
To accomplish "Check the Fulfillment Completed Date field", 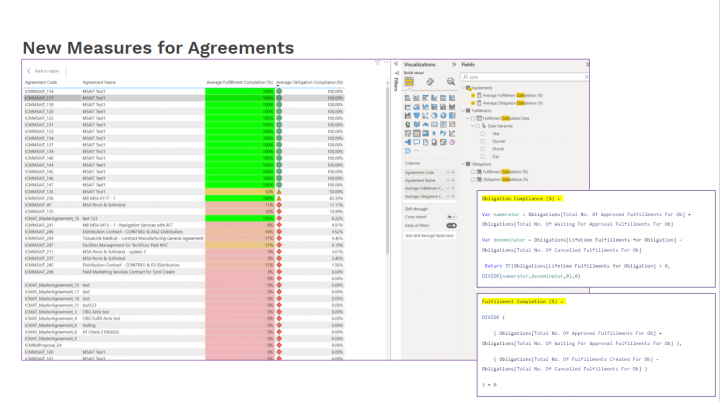I will point(473,118).
